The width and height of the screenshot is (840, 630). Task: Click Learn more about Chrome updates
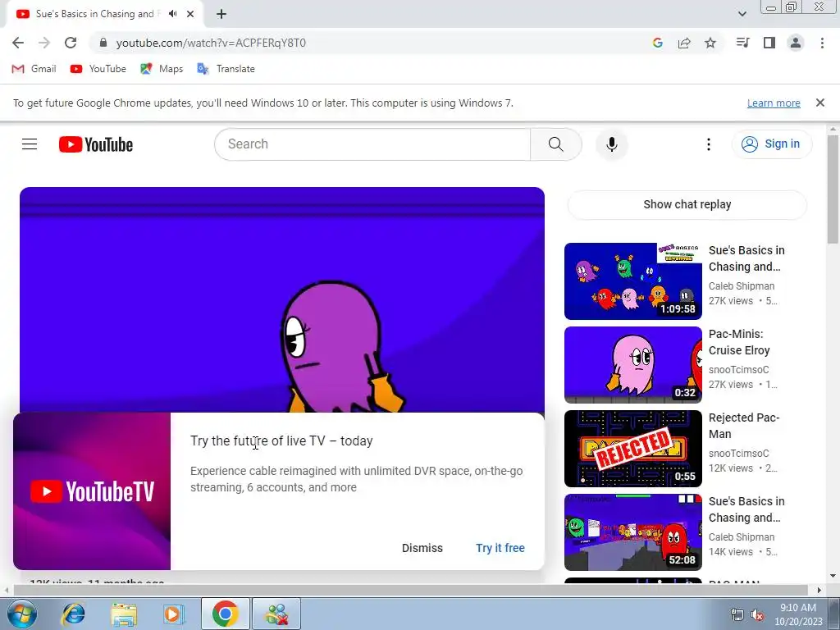point(774,103)
